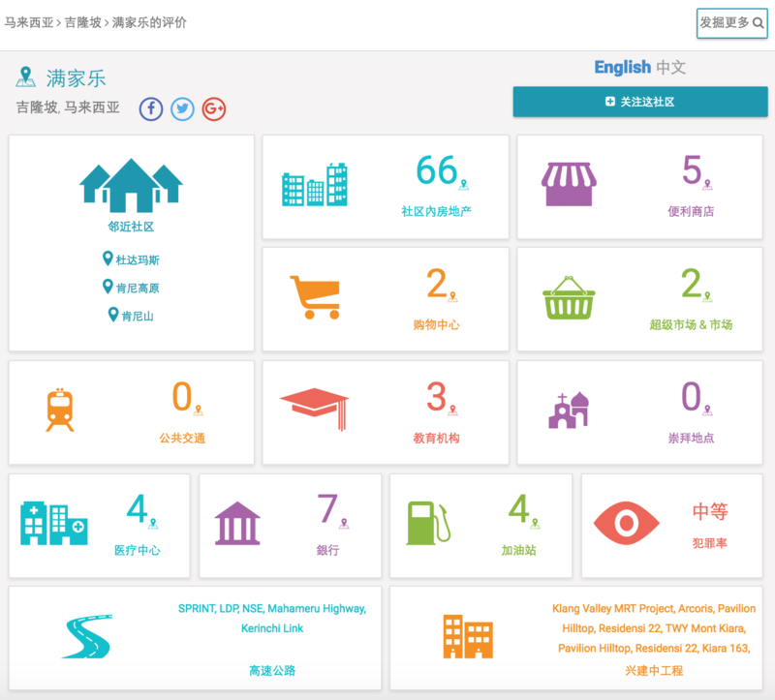Click the 公共交通 label
The image size is (775, 700).
[182, 439]
